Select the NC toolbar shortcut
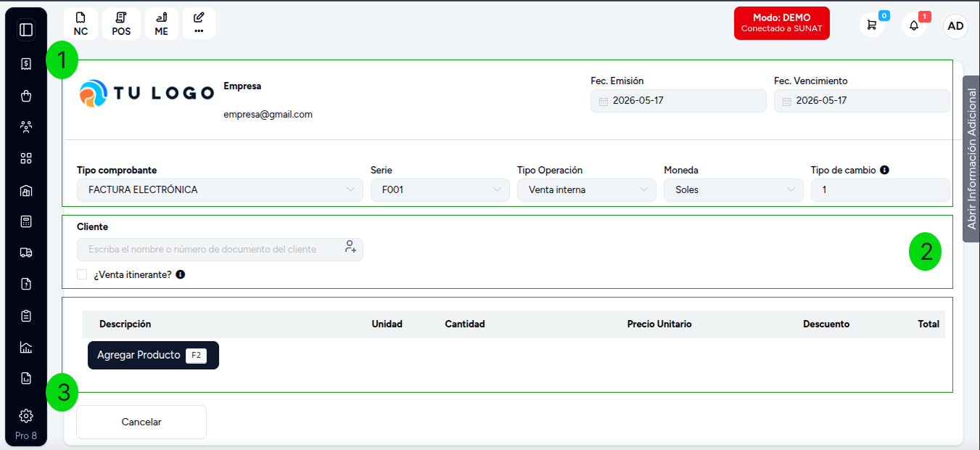This screenshot has height=450, width=980. pyautogui.click(x=81, y=24)
